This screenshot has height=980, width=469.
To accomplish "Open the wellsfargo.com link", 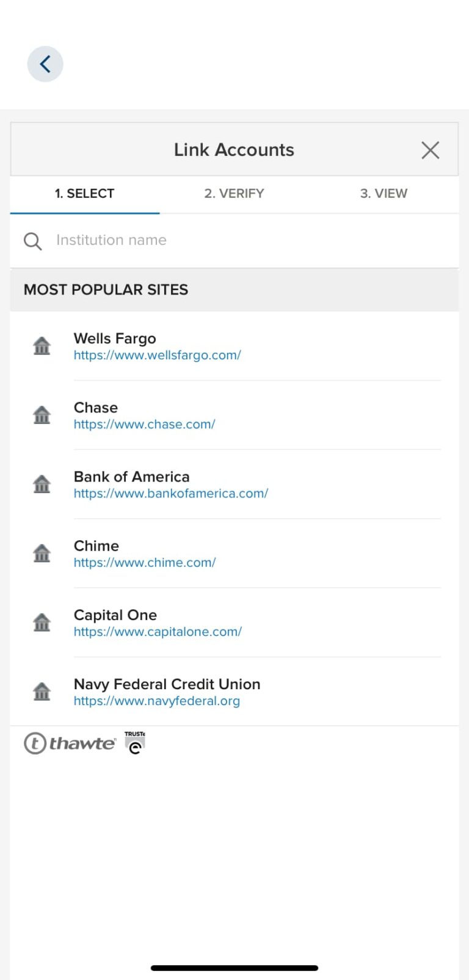I will (157, 355).
